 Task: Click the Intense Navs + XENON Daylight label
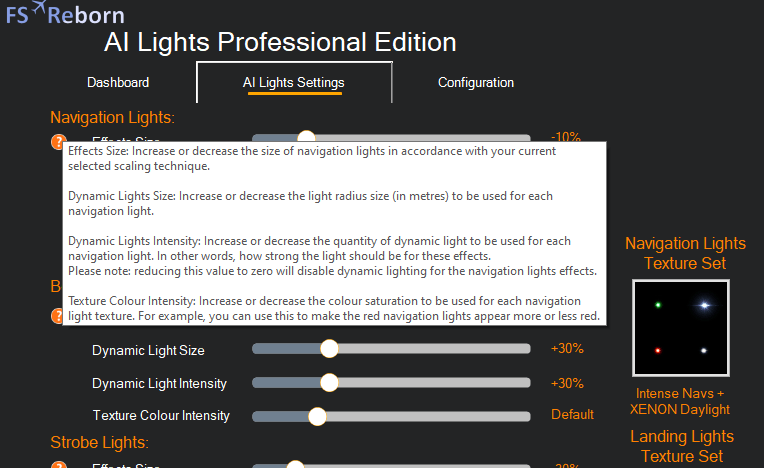(x=680, y=401)
